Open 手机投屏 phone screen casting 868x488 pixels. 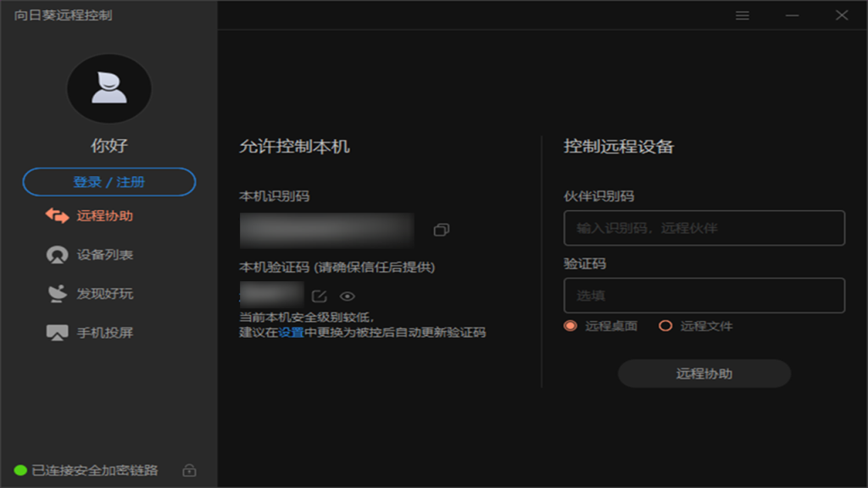point(89,332)
